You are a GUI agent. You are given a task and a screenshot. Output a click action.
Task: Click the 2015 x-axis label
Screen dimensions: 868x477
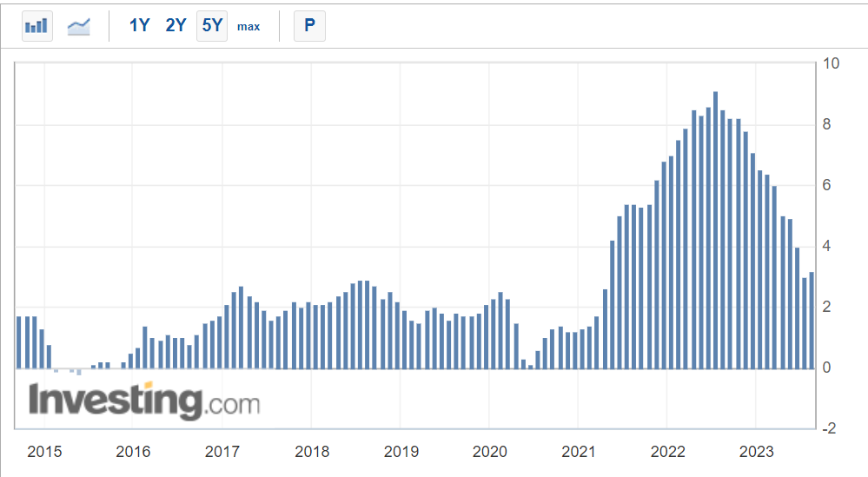[x=44, y=452]
